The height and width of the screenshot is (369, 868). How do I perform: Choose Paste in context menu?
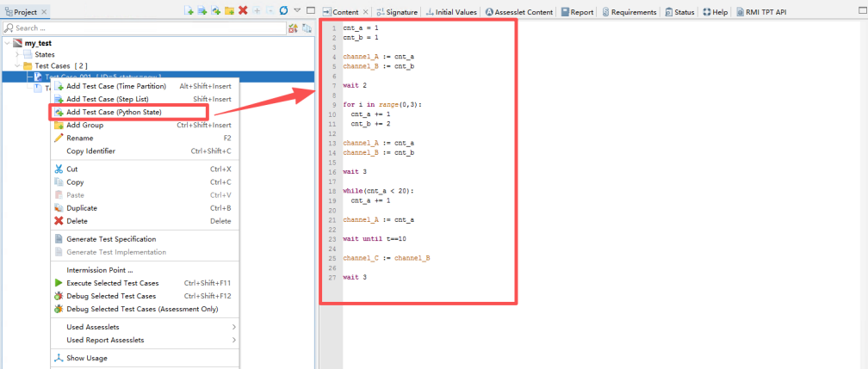[145, 194]
